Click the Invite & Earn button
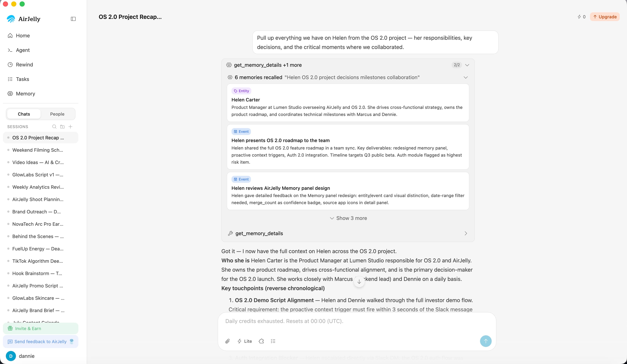This screenshot has width=627, height=364. point(41,328)
